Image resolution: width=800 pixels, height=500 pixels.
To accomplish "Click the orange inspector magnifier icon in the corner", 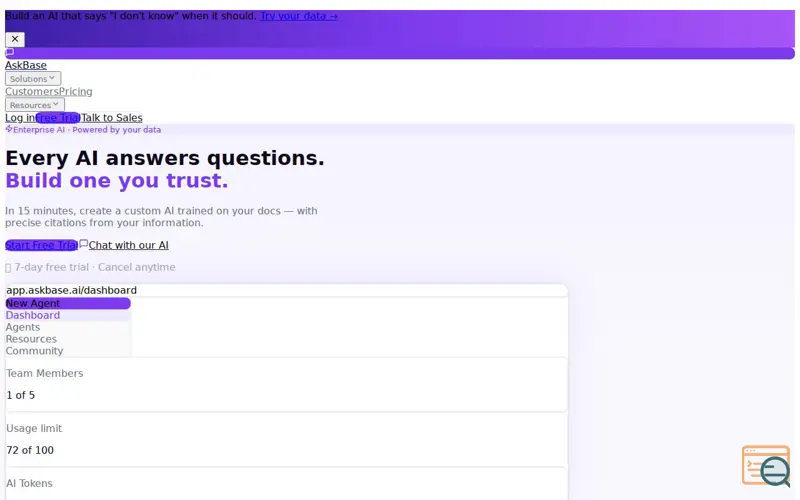I will pos(766,466).
